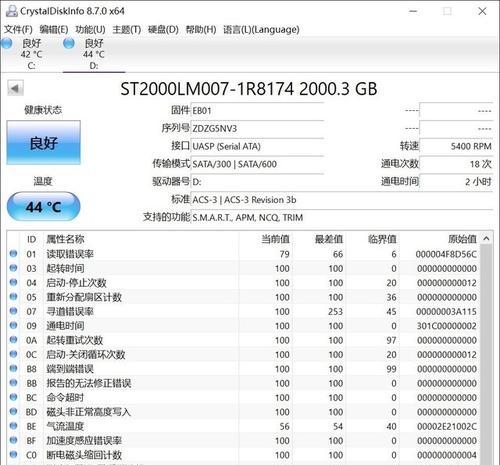
Task: Click raw value 00000003A115
Action: tap(446, 312)
